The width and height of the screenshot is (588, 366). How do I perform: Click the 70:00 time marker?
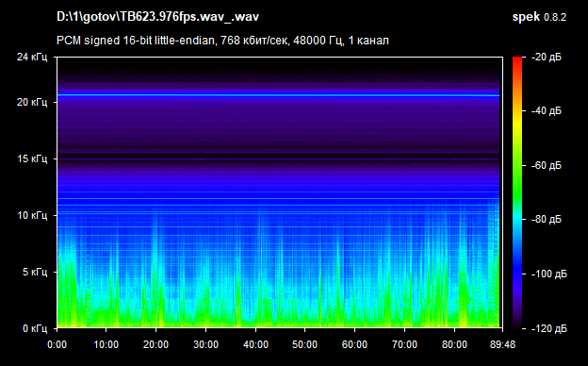[x=404, y=344]
